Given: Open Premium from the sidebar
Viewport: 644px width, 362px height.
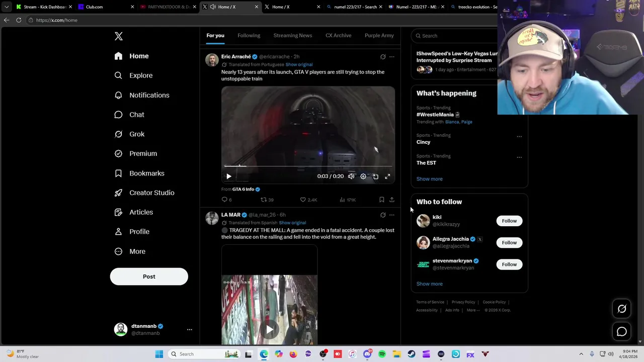Looking at the screenshot, I should pos(136,153).
